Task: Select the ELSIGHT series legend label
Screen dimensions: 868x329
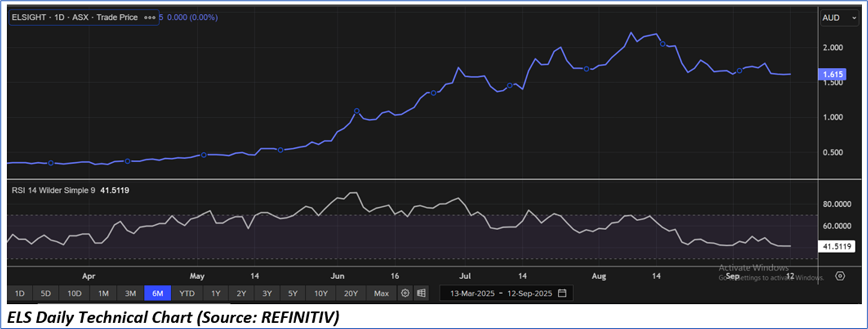Action: coord(75,17)
